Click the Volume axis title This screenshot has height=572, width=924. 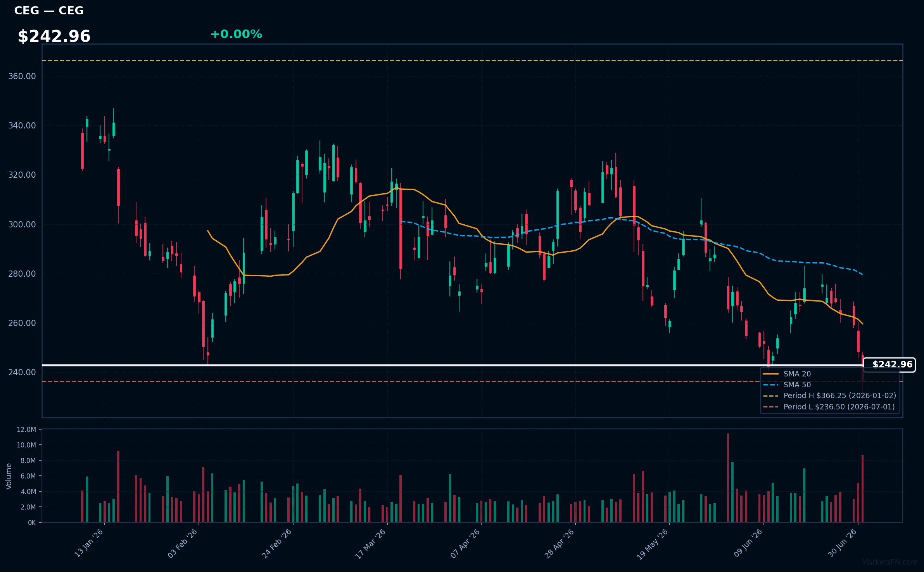pyautogui.click(x=9, y=476)
